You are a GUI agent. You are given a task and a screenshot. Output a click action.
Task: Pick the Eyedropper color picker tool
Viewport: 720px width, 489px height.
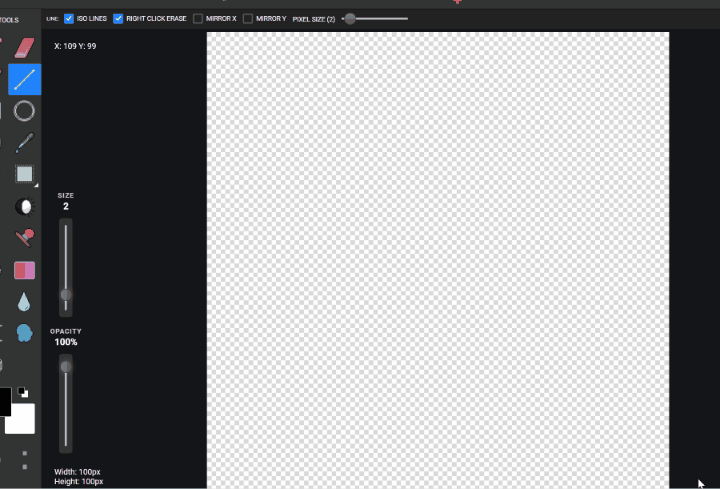click(24, 142)
